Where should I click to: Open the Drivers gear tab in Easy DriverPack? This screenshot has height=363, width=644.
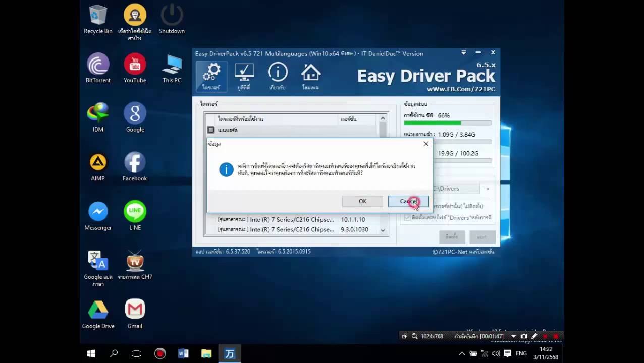tap(211, 77)
